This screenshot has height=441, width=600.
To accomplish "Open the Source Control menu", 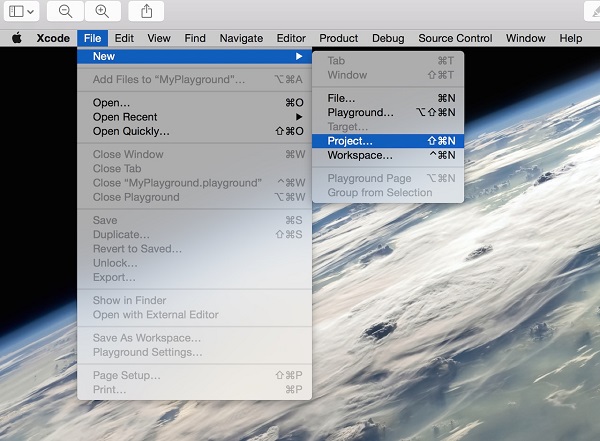I will pyautogui.click(x=455, y=38).
